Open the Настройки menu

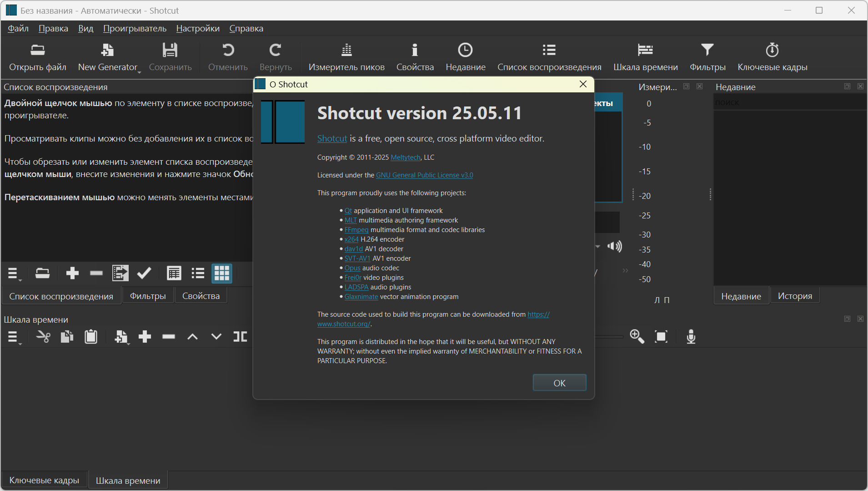pos(198,28)
